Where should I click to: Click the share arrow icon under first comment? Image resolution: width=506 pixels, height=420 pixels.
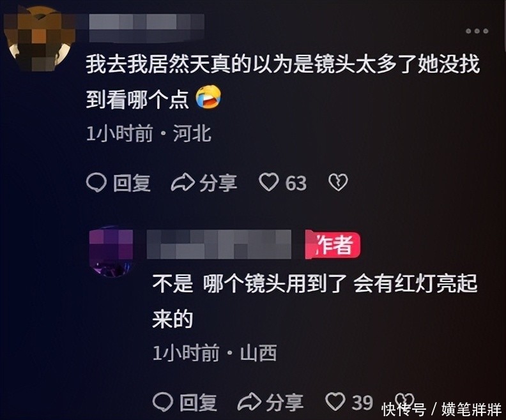pyautogui.click(x=182, y=183)
